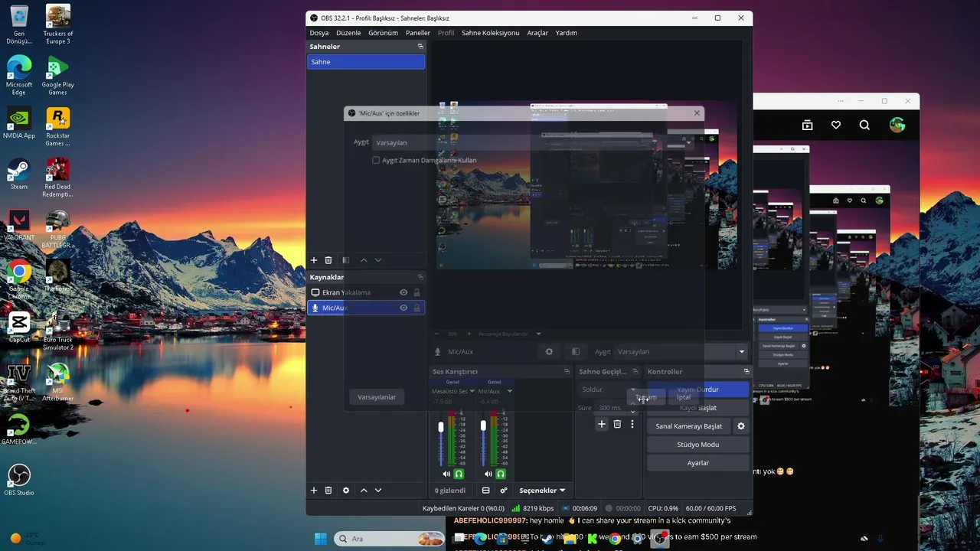Expand Seçenekler dropdown in audio mixer
The width and height of the screenshot is (980, 551).
pyautogui.click(x=542, y=491)
